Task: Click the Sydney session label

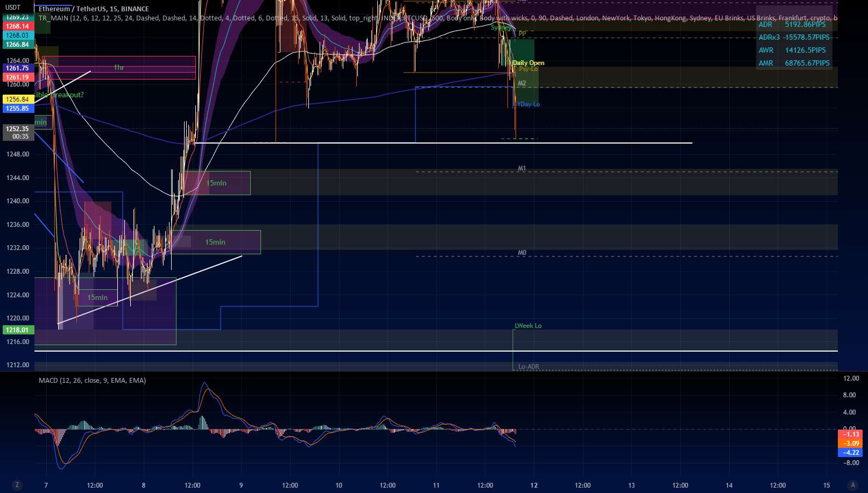Action: [501, 27]
